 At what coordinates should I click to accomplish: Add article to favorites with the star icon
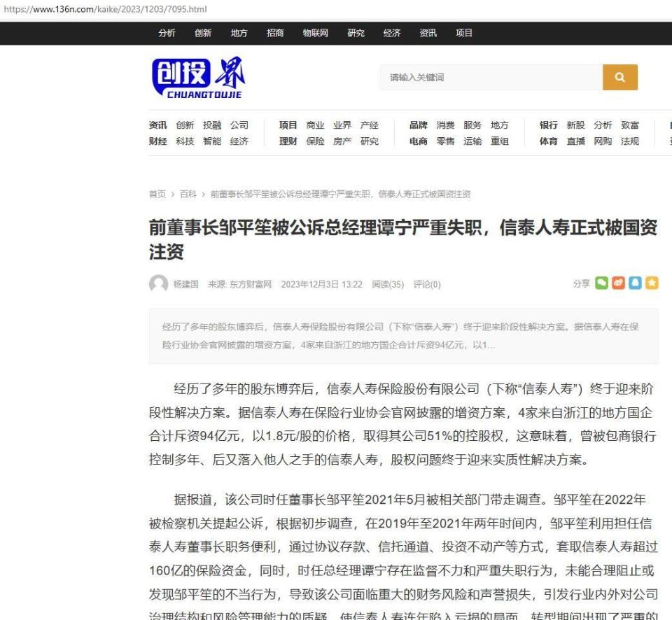coord(652,283)
